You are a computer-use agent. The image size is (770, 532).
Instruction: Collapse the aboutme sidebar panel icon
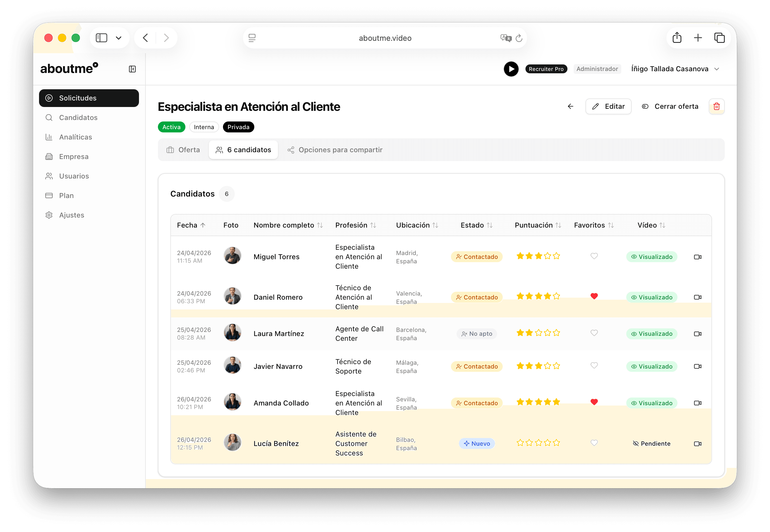tap(132, 69)
